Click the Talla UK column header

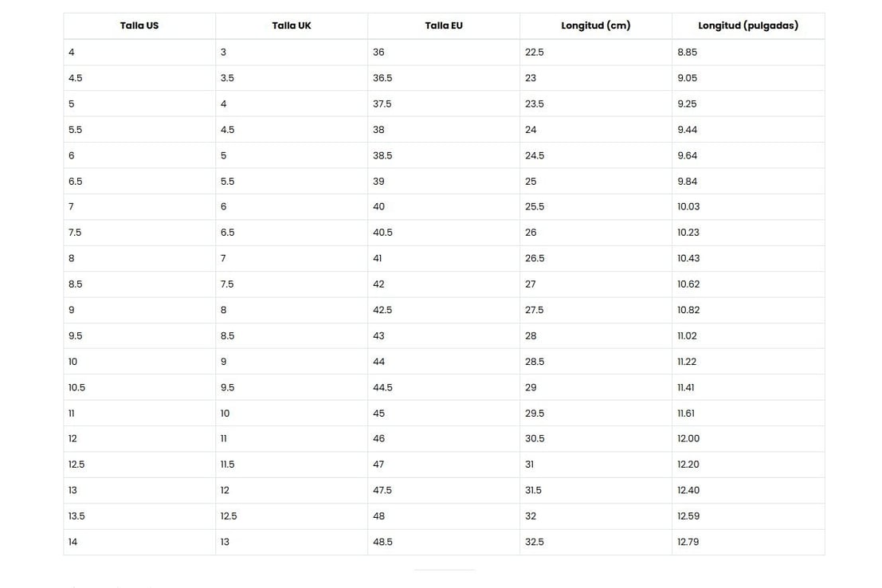click(x=292, y=25)
